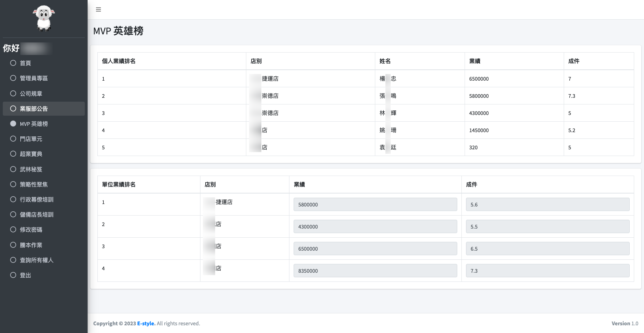Screen dimensions: 644x333
Task: Click circle icon beside 門店單元
Action: pyautogui.click(x=13, y=139)
